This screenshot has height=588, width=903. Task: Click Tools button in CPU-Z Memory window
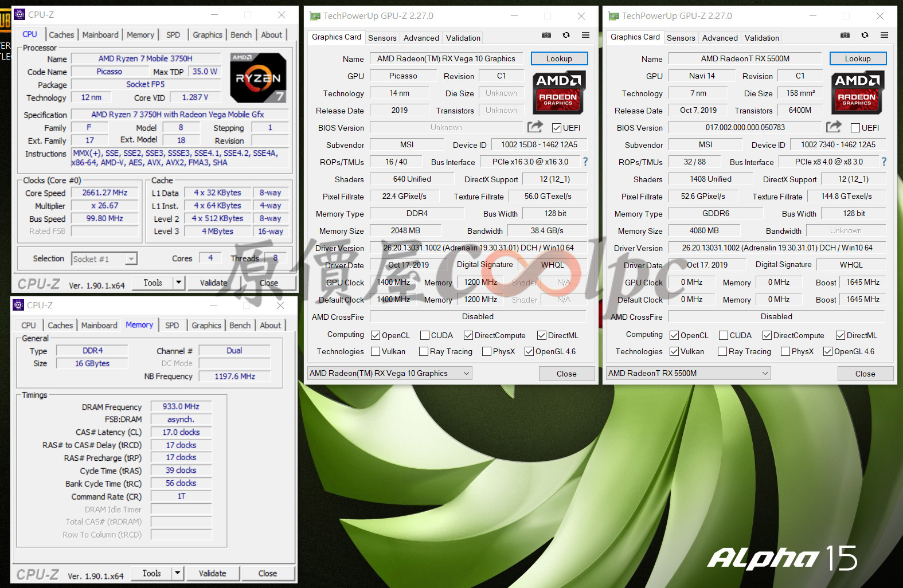151,573
